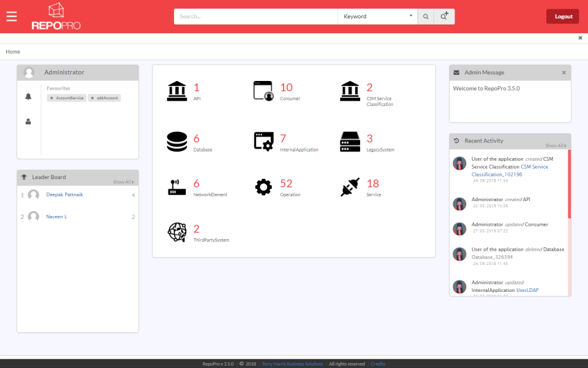Expand the hamburger navigation menu

tap(11, 16)
